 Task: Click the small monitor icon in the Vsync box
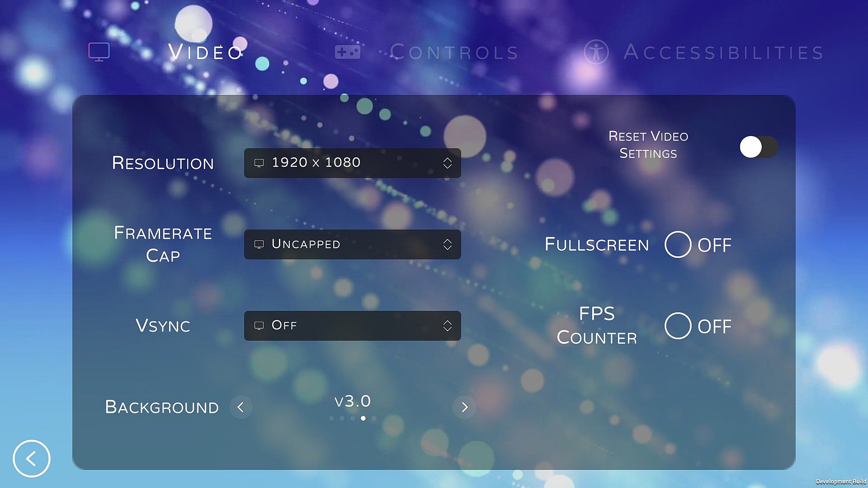point(259,325)
